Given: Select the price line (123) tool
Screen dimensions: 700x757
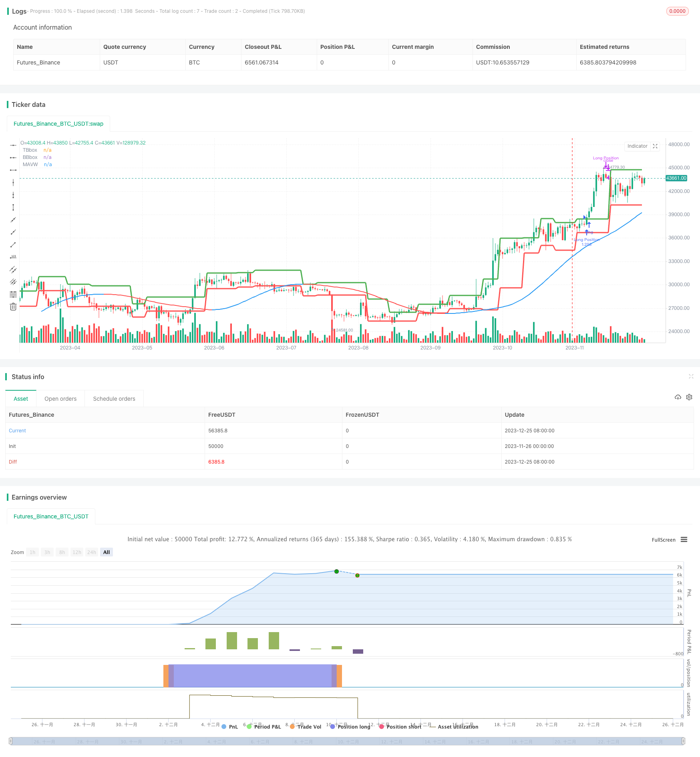Looking at the screenshot, I should pyautogui.click(x=13, y=257).
